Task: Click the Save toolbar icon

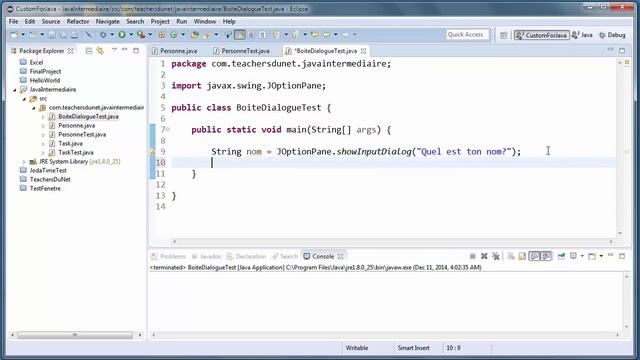Action: point(52,35)
